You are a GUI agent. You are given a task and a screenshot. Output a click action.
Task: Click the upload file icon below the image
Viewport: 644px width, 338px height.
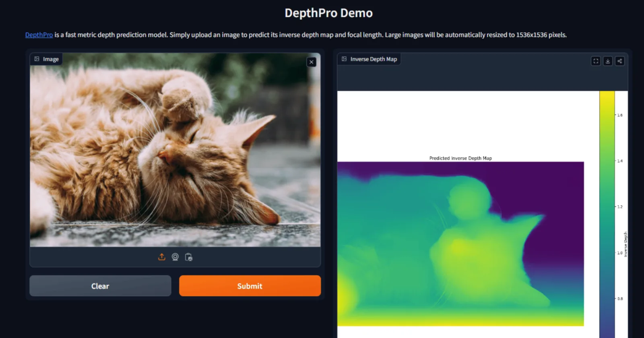(x=162, y=257)
